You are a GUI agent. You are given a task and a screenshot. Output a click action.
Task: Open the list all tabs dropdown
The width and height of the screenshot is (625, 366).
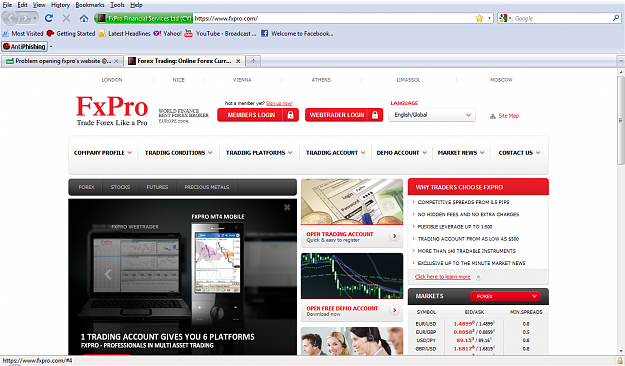tap(621, 61)
